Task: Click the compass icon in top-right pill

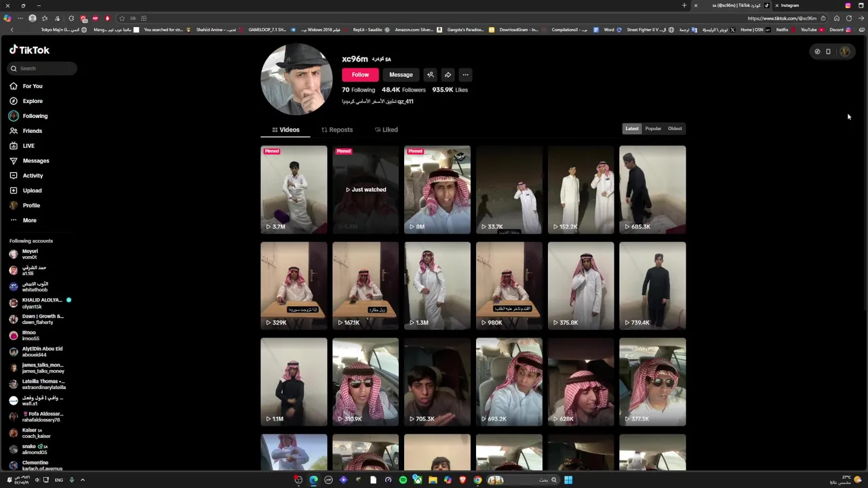Action: click(817, 52)
